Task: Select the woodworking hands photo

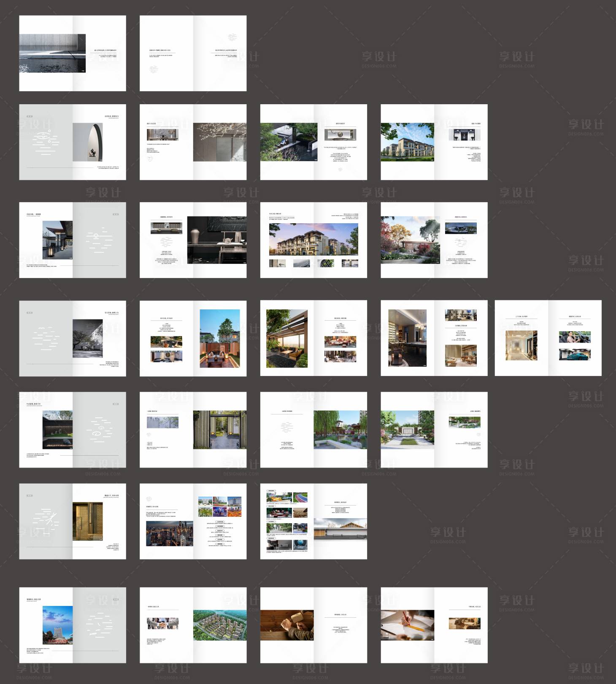Action: point(287,625)
